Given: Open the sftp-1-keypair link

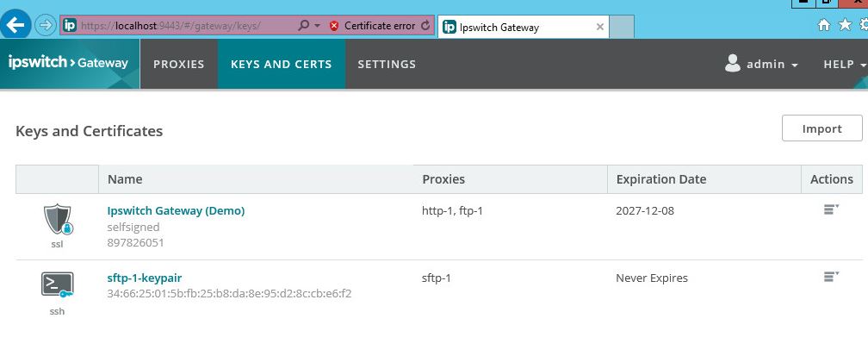Looking at the screenshot, I should 145,278.
